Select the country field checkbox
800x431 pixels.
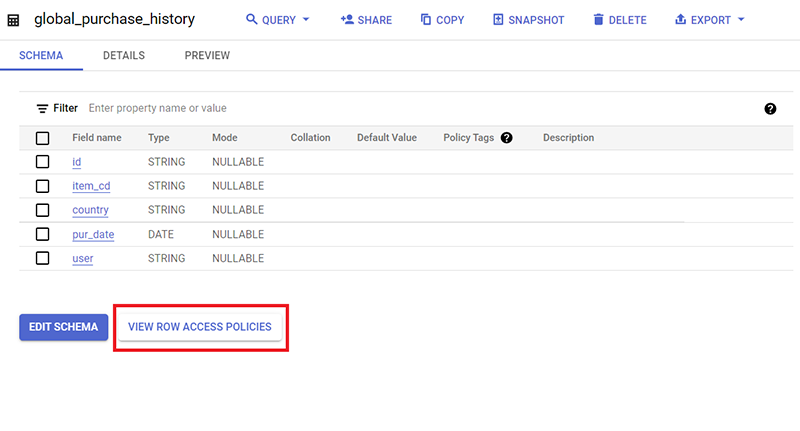pyautogui.click(x=43, y=210)
